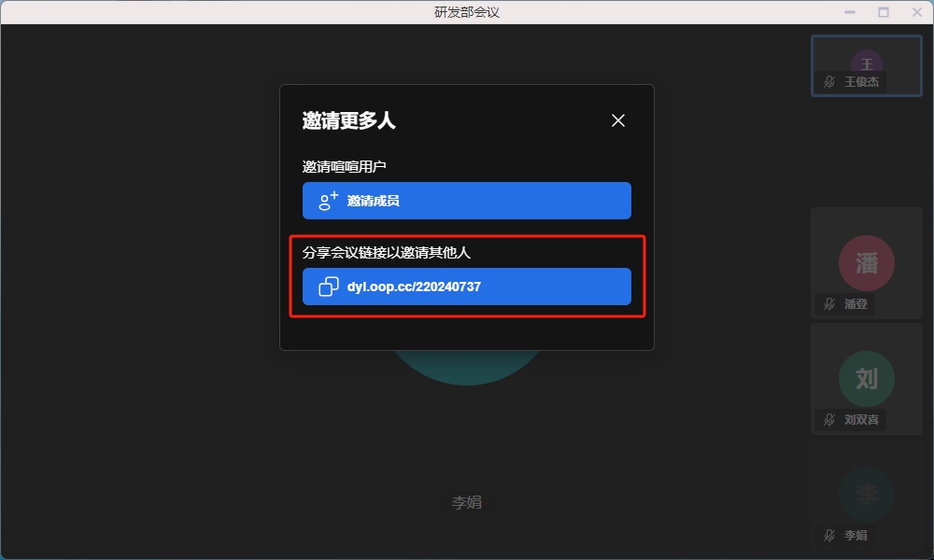
Task: Click the 邀请更多人 dialog heading
Action: [348, 120]
